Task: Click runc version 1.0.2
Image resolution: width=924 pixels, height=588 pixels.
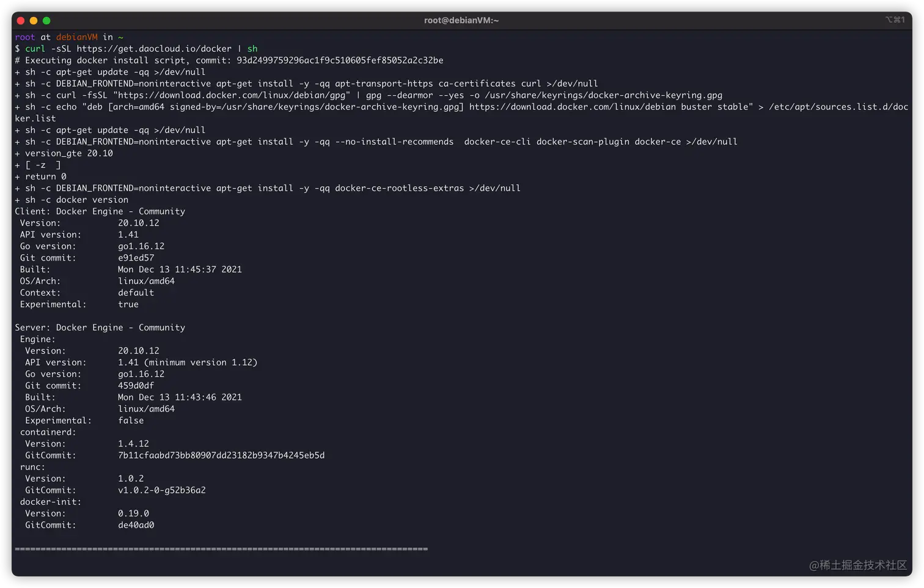Action: pyautogui.click(x=131, y=479)
